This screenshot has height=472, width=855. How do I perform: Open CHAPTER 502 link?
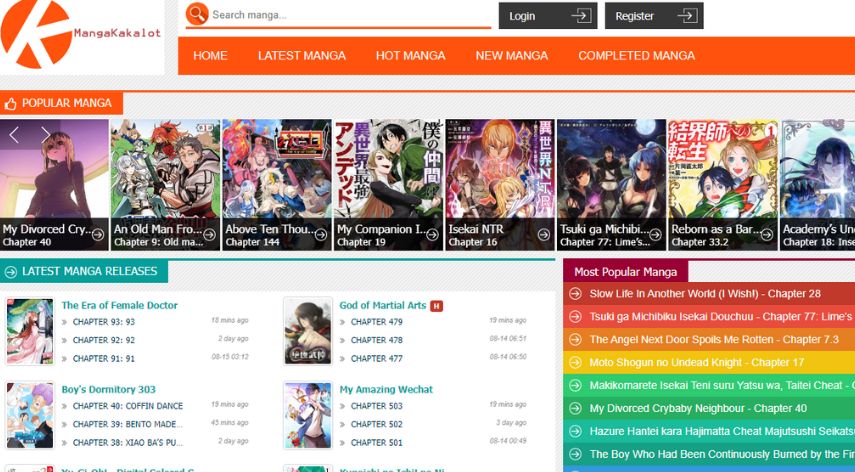[x=376, y=424]
